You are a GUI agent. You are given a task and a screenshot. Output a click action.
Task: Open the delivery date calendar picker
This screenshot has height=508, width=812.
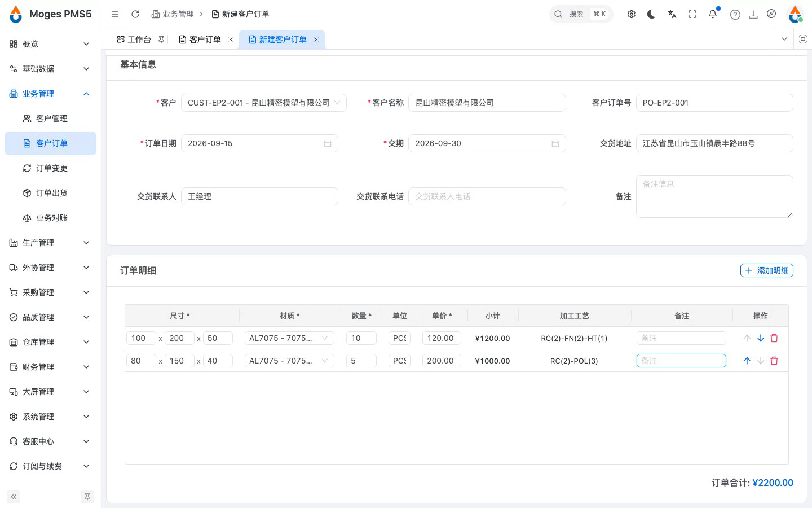(x=555, y=143)
